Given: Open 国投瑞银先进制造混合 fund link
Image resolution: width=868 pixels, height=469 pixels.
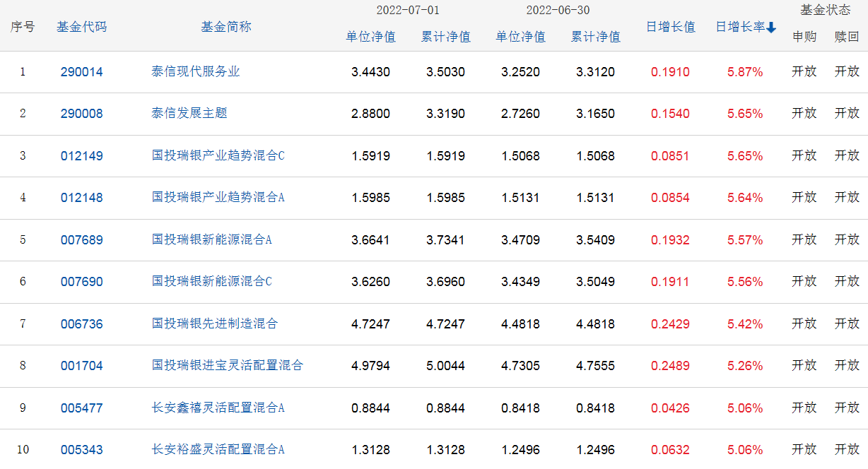Looking at the screenshot, I should pos(215,323).
